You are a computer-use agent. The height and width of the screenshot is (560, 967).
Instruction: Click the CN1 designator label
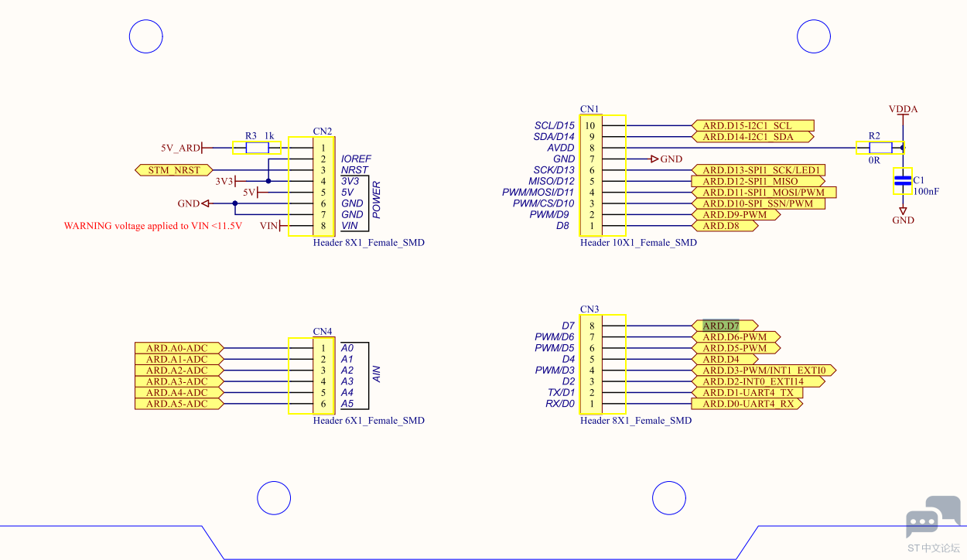[x=589, y=110]
